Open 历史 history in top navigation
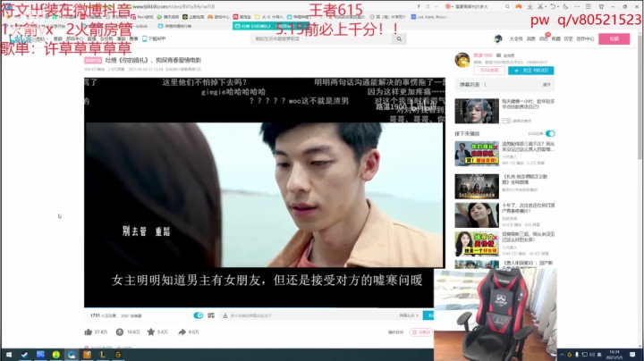The height and width of the screenshot is (361, 644). (568, 39)
